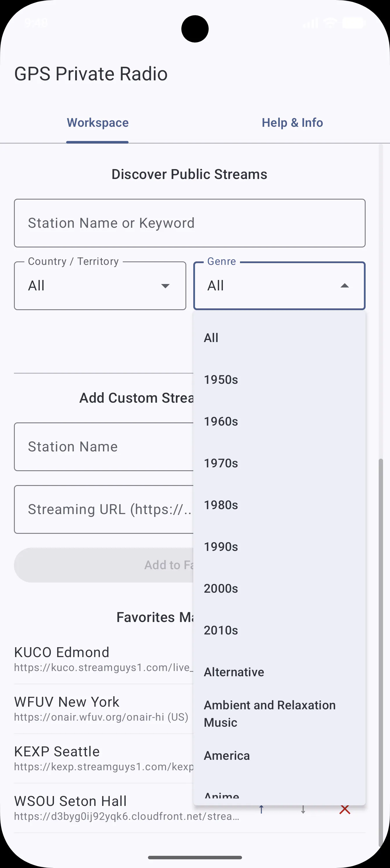Screen dimensions: 390x868
Task: Click the Streaming URL input field
Action: [x=104, y=509]
